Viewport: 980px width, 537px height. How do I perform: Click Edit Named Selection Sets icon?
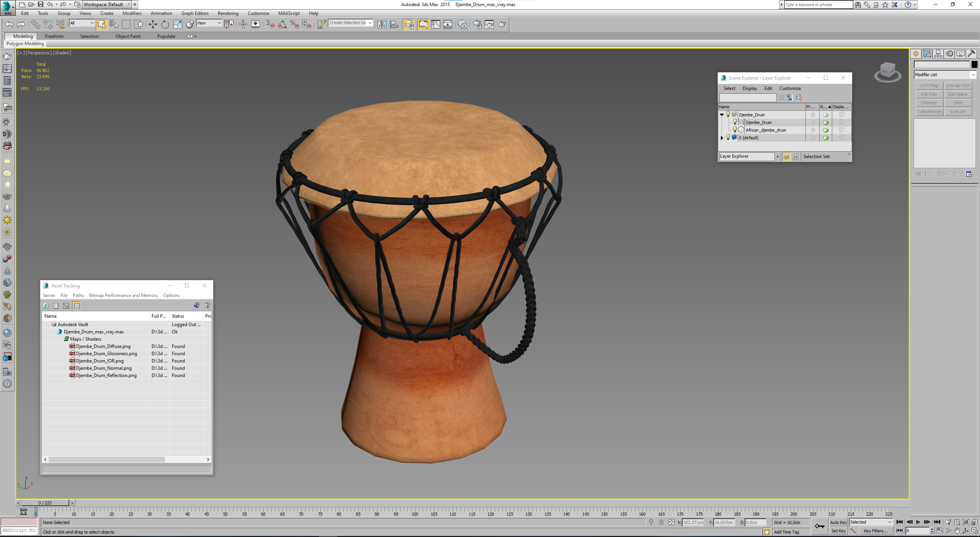[321, 24]
